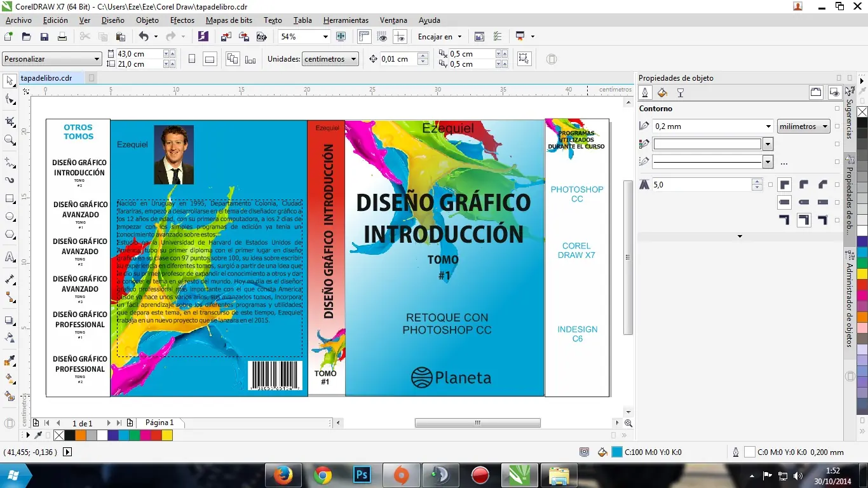Open the outline width 0,2 mm dropdown
The width and height of the screenshot is (868, 488).
769,126
